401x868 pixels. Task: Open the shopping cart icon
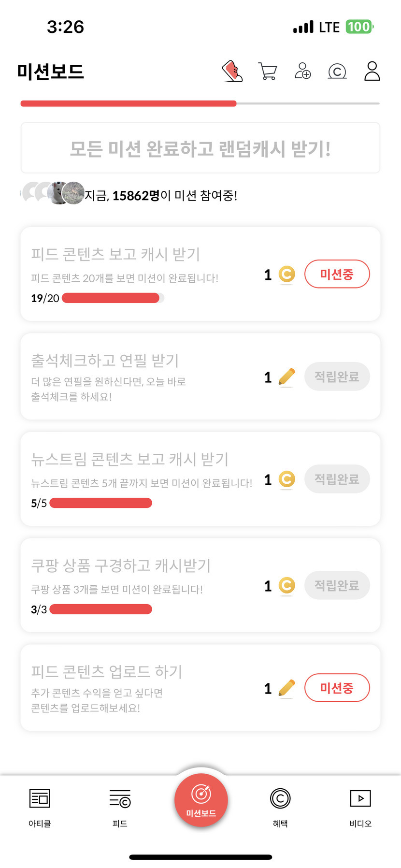click(268, 72)
